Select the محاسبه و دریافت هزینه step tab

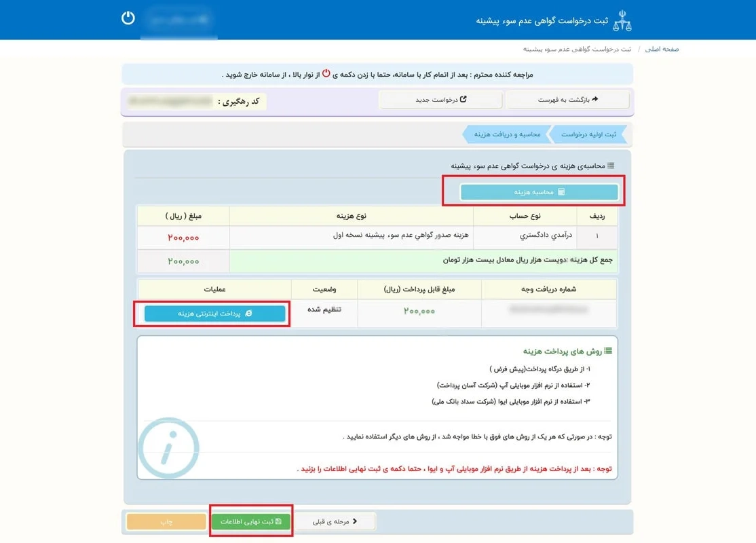click(x=507, y=134)
